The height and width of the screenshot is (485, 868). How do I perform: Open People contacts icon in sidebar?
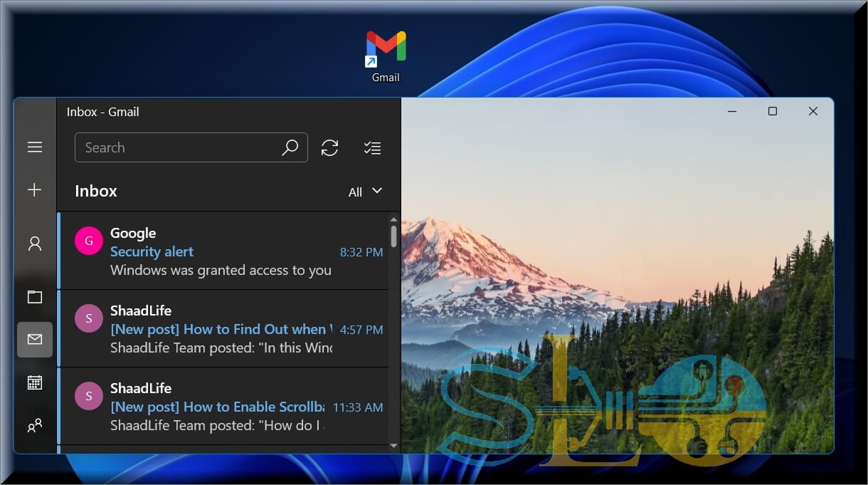click(35, 425)
